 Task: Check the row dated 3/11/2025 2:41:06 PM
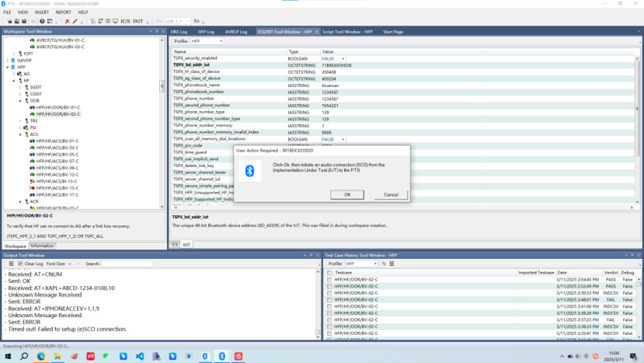329,306
